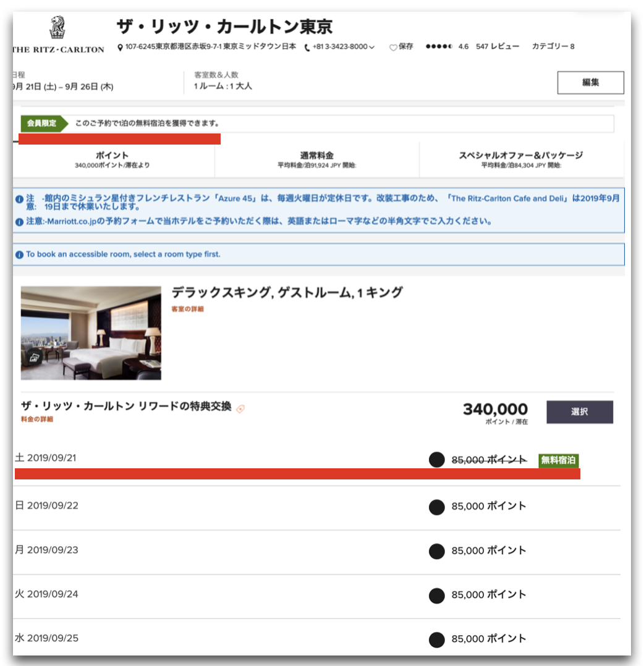The image size is (644, 666).
Task: Switch to スペシャルオファー&パッケージ tab
Action: (521, 159)
